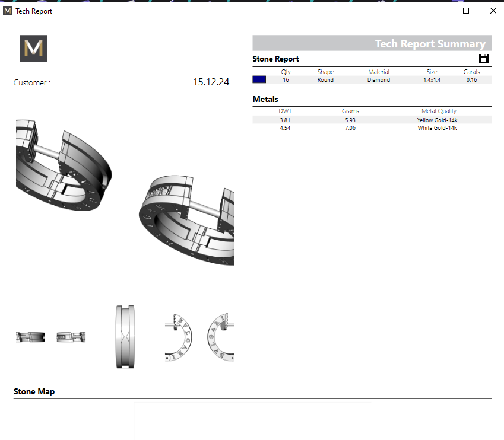The width and height of the screenshot is (504, 440).
Task: Click the Carats column header
Action: [471, 72]
